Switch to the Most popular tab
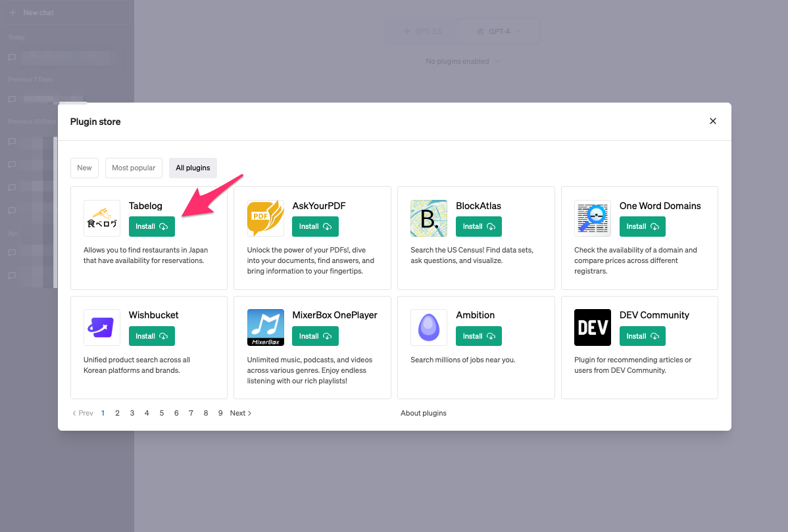This screenshot has height=532, width=788. pyautogui.click(x=134, y=168)
